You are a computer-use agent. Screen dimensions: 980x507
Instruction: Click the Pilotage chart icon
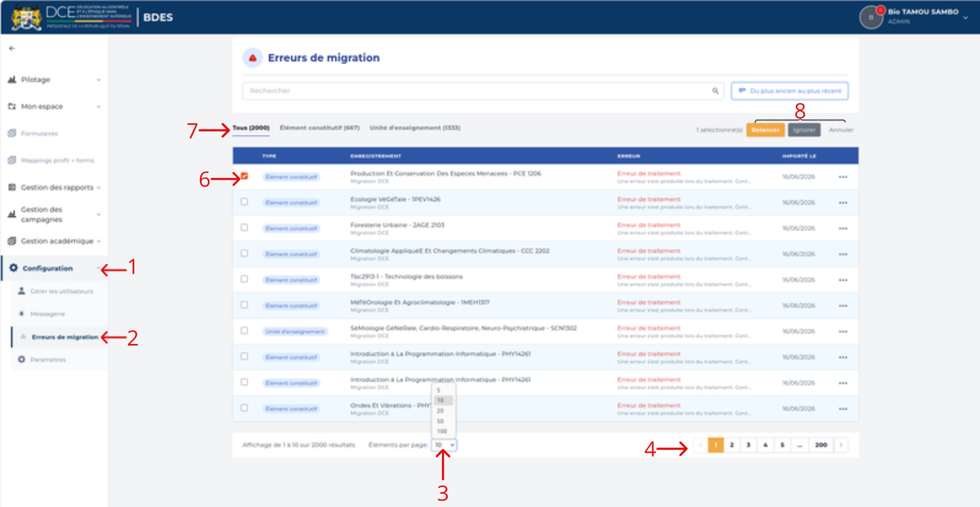[12, 79]
